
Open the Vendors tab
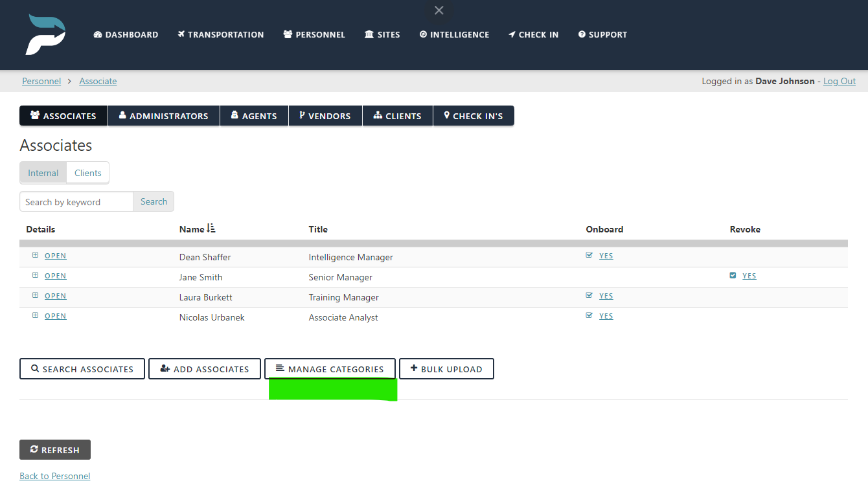325,115
